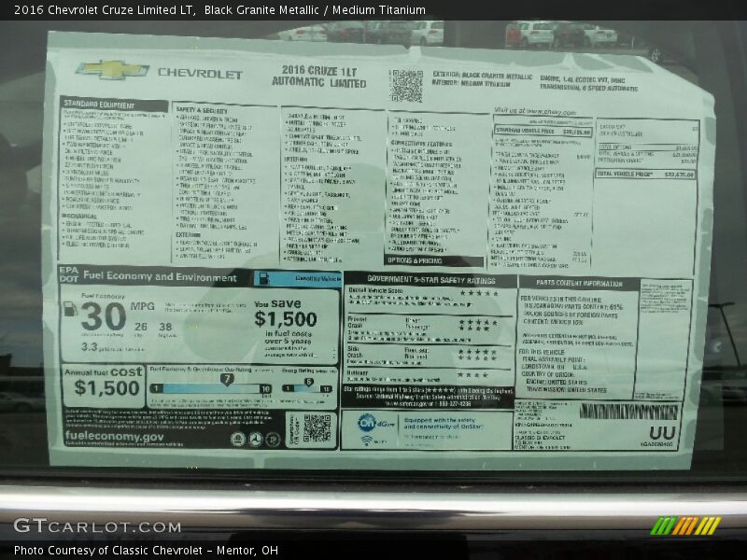
Task: Click the '38' highway MPG value
Action: point(165,327)
